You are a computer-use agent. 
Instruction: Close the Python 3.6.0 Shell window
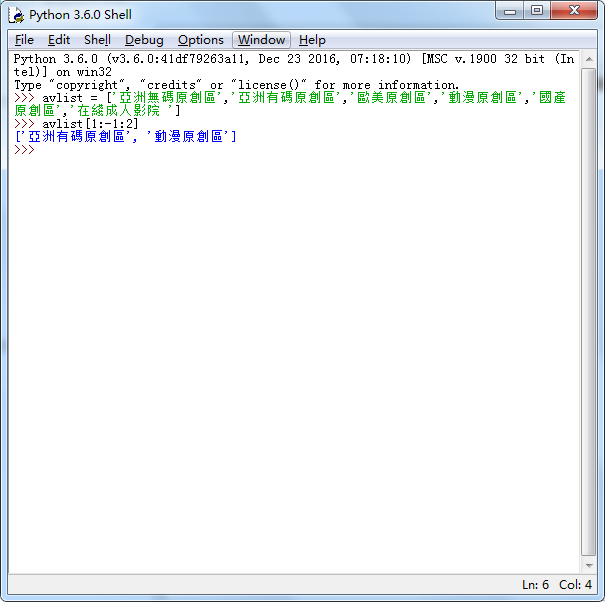click(574, 11)
